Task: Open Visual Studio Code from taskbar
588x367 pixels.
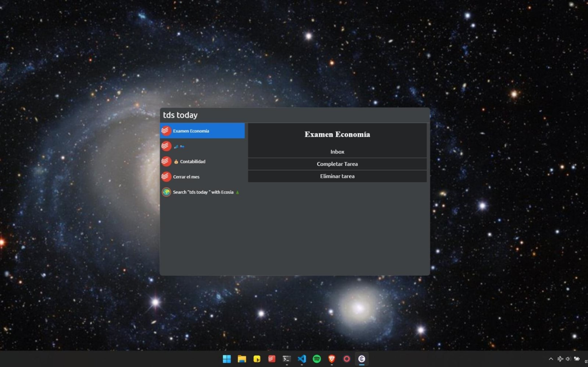Action: click(302, 359)
